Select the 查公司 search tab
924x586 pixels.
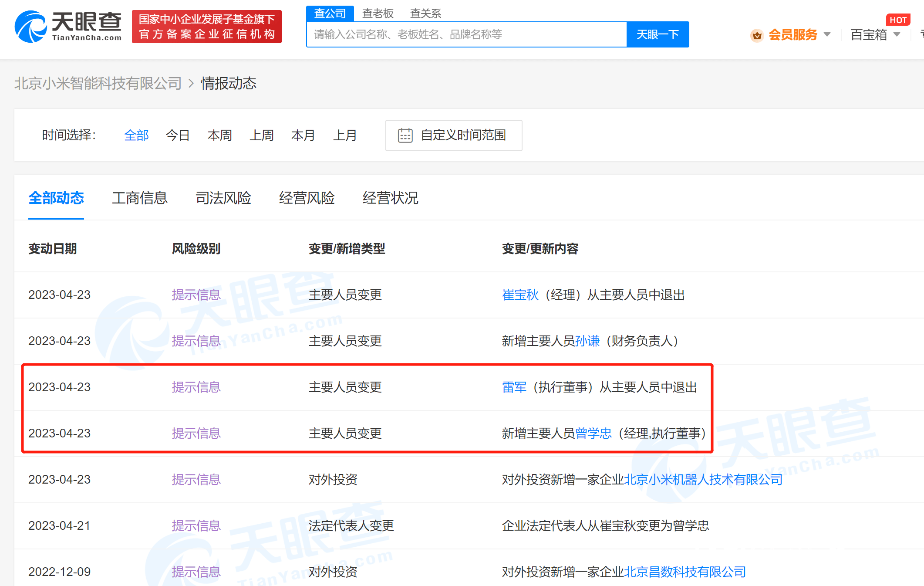pos(330,14)
